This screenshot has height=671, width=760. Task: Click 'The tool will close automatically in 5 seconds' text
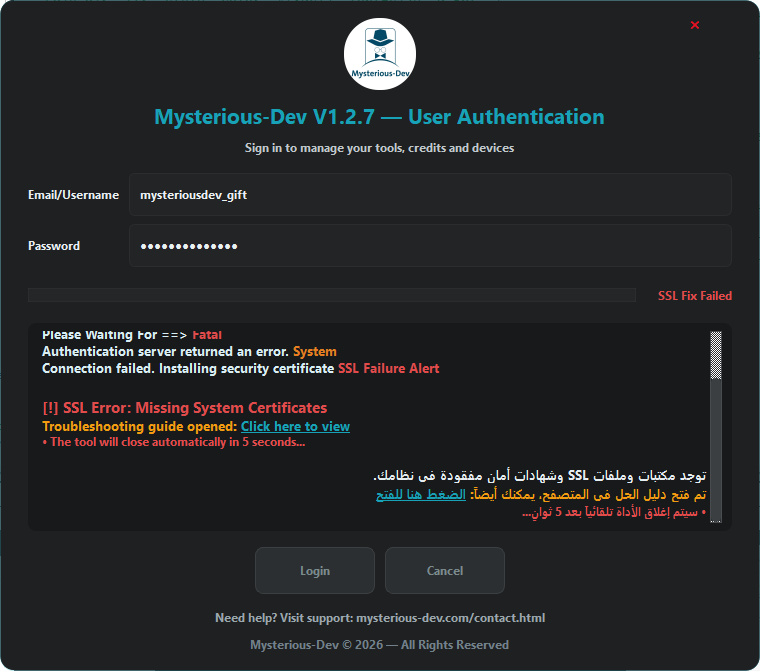point(174,442)
